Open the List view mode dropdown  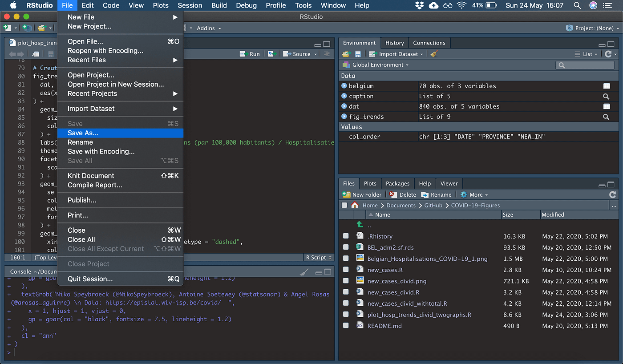pyautogui.click(x=587, y=54)
